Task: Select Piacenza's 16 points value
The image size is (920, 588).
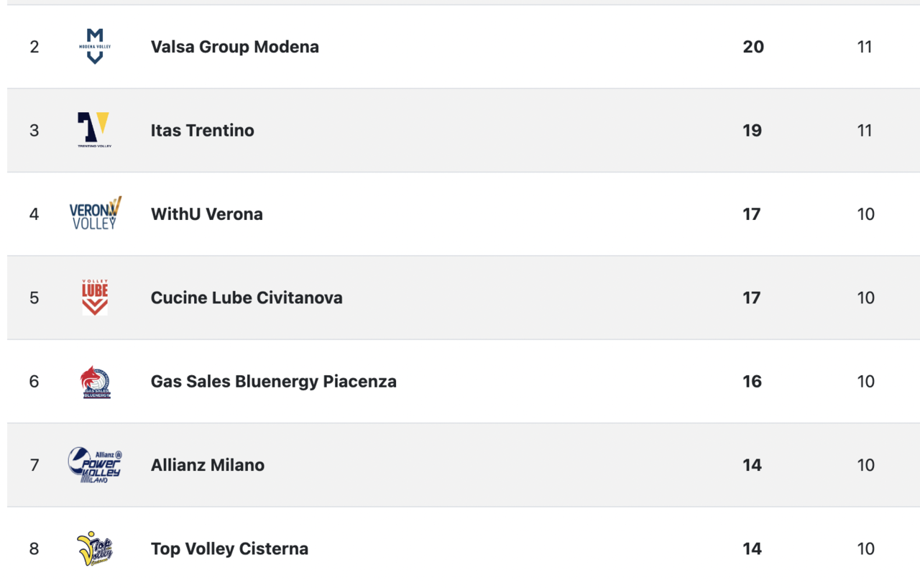Action: pyautogui.click(x=753, y=382)
